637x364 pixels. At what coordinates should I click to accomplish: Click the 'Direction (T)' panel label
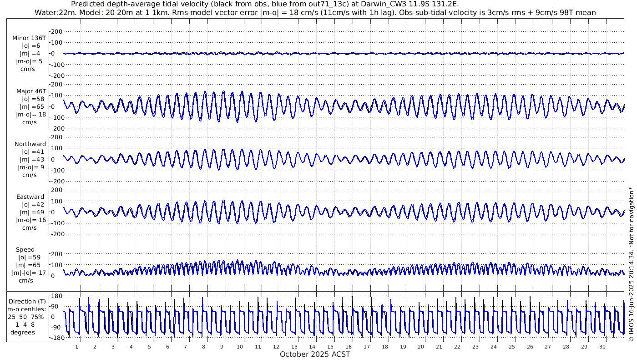tap(27, 301)
